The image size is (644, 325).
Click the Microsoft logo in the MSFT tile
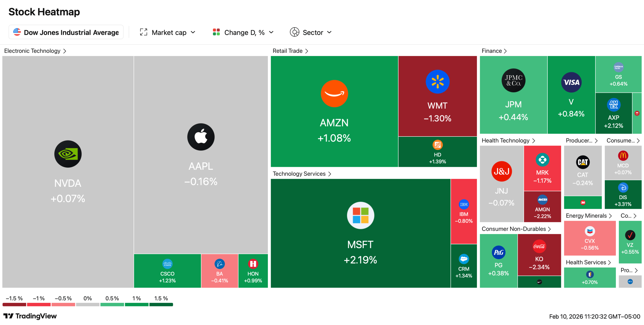[360, 215]
